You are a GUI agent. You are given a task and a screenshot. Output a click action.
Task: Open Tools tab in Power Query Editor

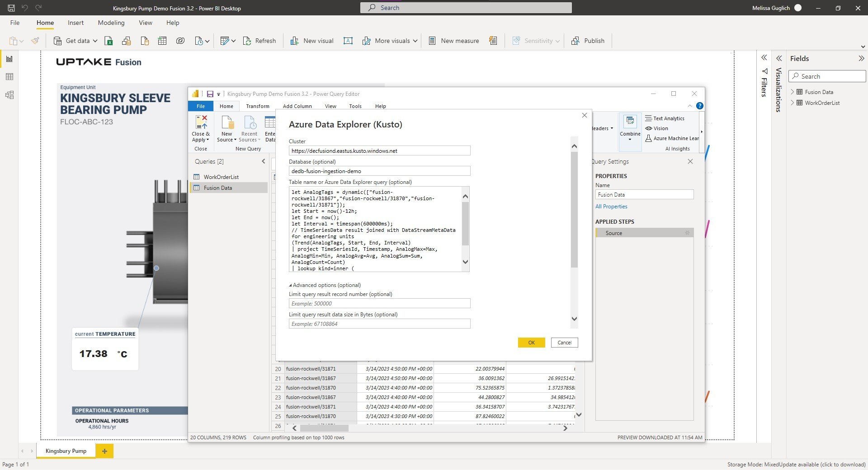(x=355, y=106)
